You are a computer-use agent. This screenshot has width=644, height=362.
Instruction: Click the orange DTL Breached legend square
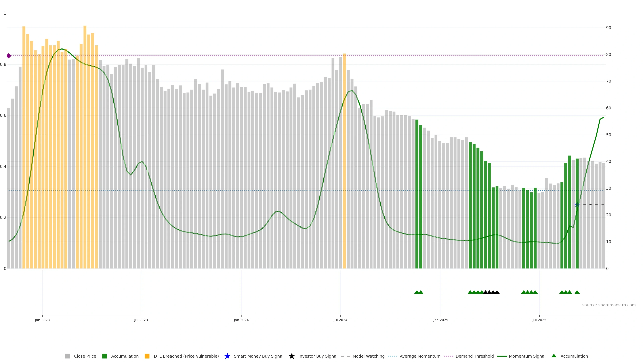coord(147,356)
